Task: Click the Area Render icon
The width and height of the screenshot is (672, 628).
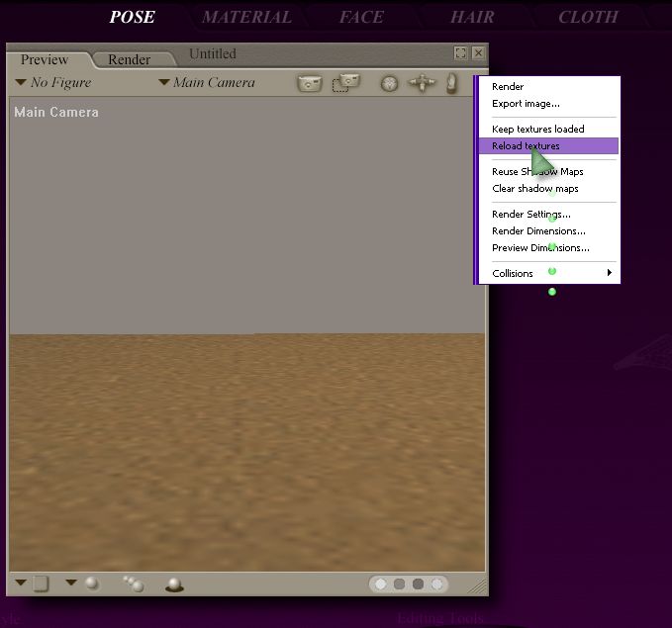Action: (x=345, y=84)
